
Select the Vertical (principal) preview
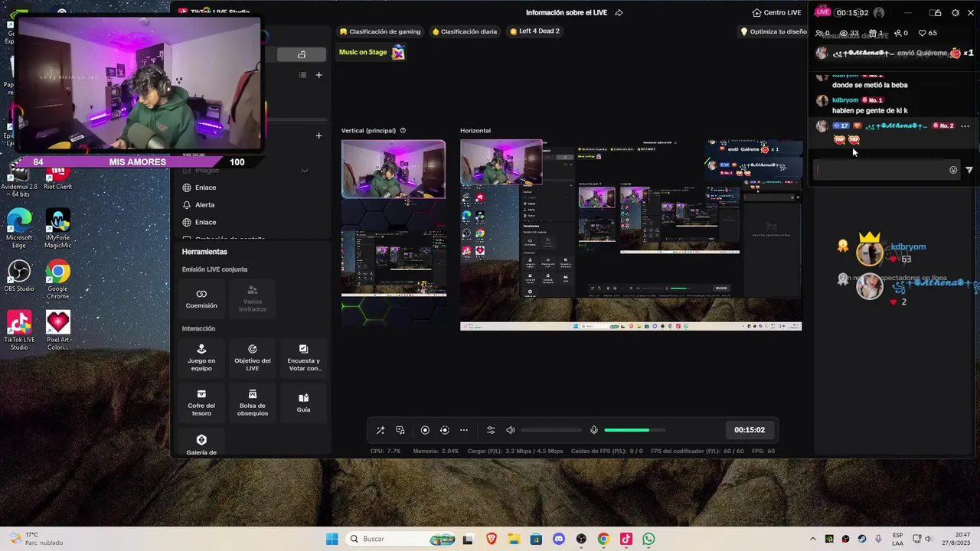click(x=394, y=233)
